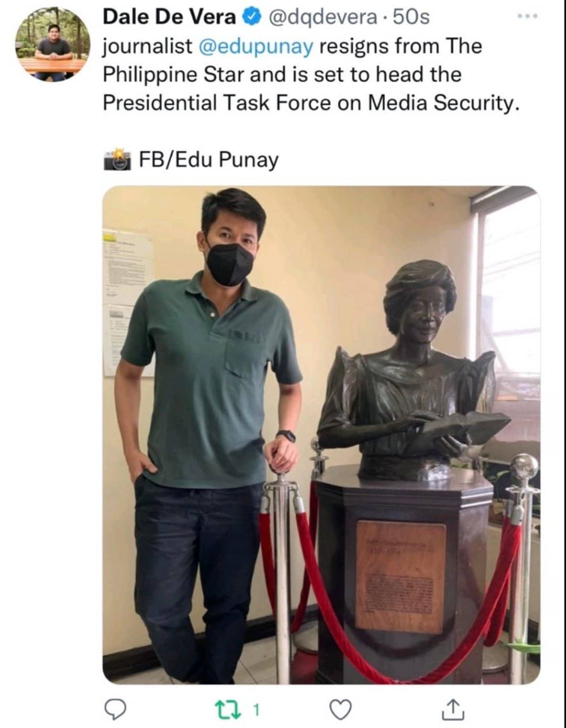Open Dale De Vera's profile picture
Screen dimensions: 566x728
(52, 44)
